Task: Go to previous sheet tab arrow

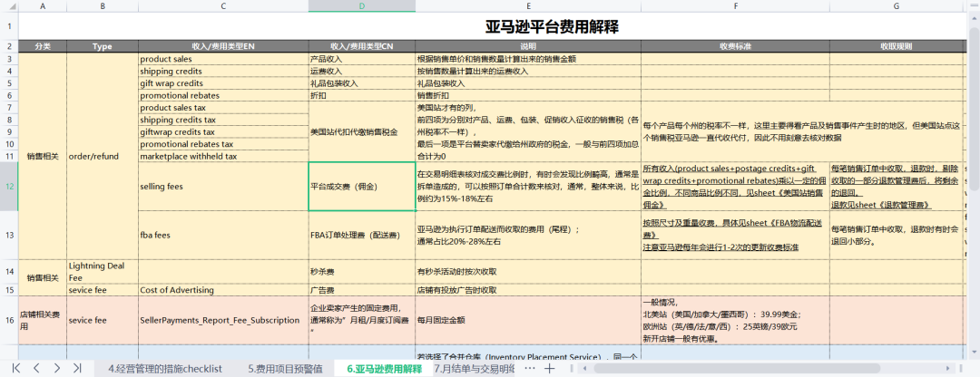Action: click(36, 368)
